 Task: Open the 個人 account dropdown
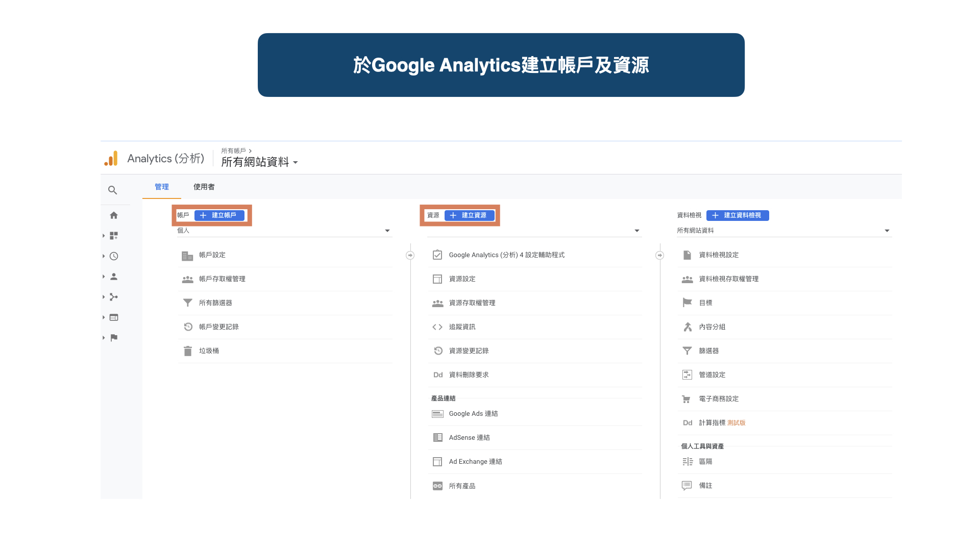284,231
